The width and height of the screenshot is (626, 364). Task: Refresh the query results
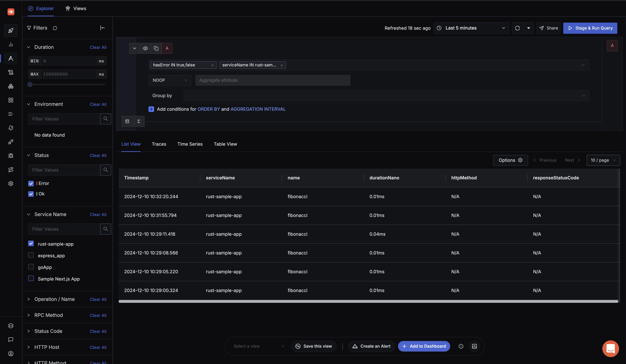pos(517,28)
